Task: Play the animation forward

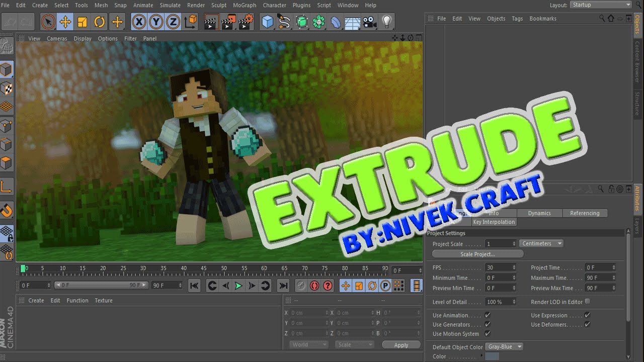Action: (238, 286)
